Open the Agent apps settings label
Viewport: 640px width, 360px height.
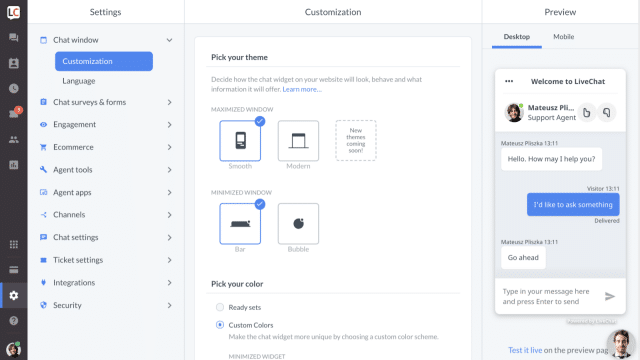(72, 192)
